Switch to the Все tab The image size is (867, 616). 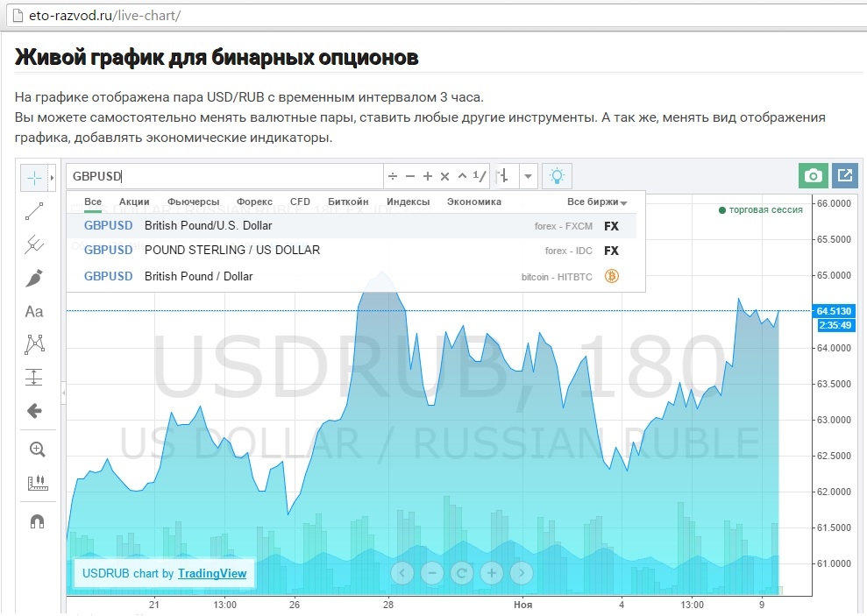click(93, 202)
